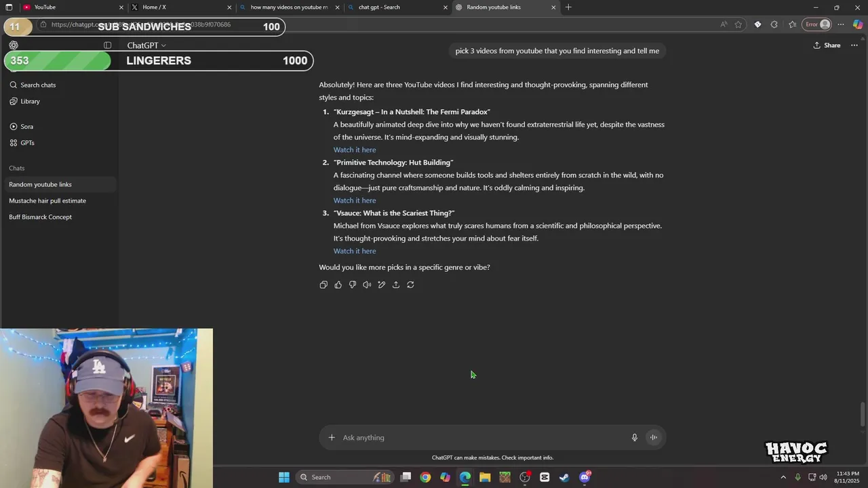Follow Watch it here under Vsauce Scariest Thing
The height and width of the screenshot is (488, 868).
tap(355, 251)
